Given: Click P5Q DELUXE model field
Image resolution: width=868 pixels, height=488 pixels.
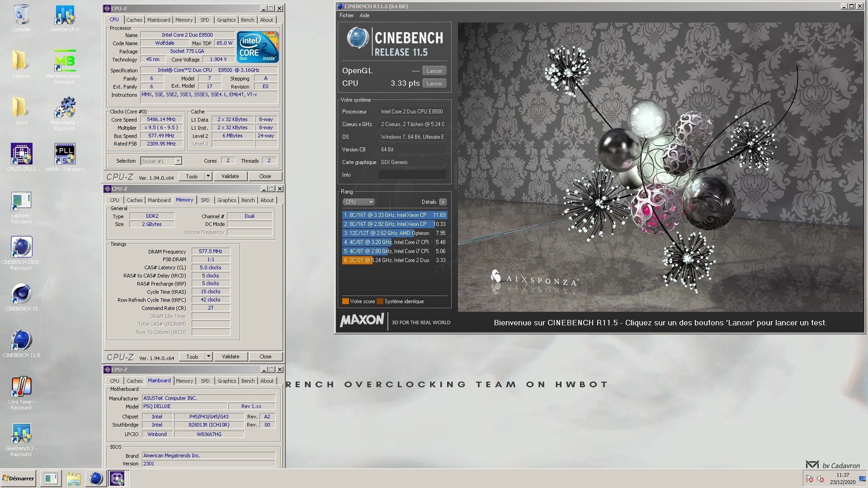Looking at the screenshot, I should (x=184, y=406).
